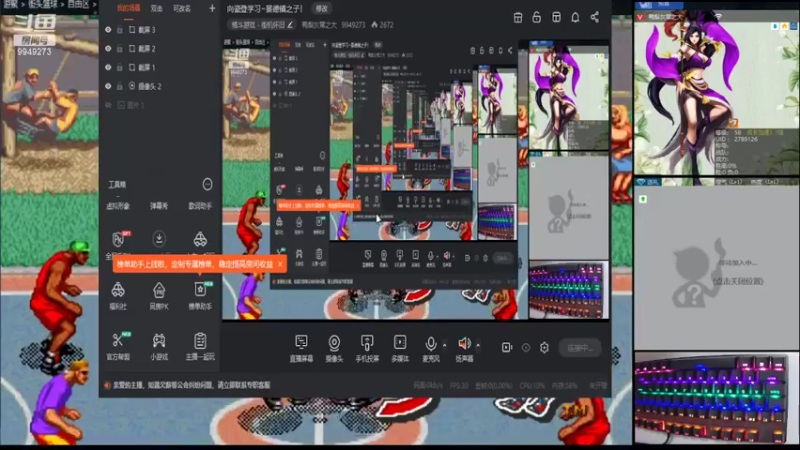Switch to the 可改名 tab
Screen dimensions: 800x450
pyautogui.click(x=182, y=8)
